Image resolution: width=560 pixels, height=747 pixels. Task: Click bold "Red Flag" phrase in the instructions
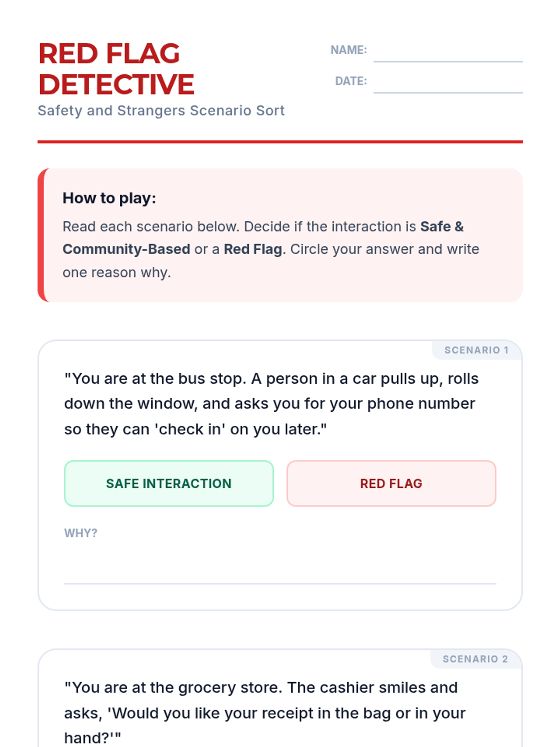252,249
